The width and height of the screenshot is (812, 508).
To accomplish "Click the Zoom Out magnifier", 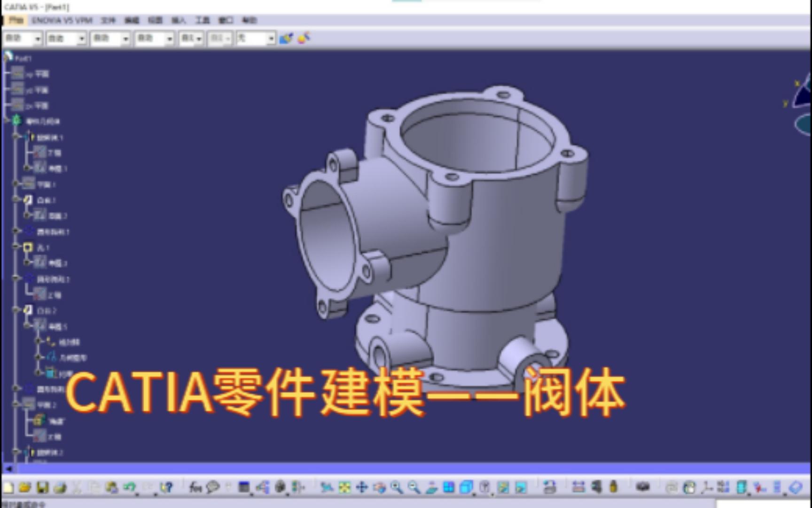I will (414, 487).
